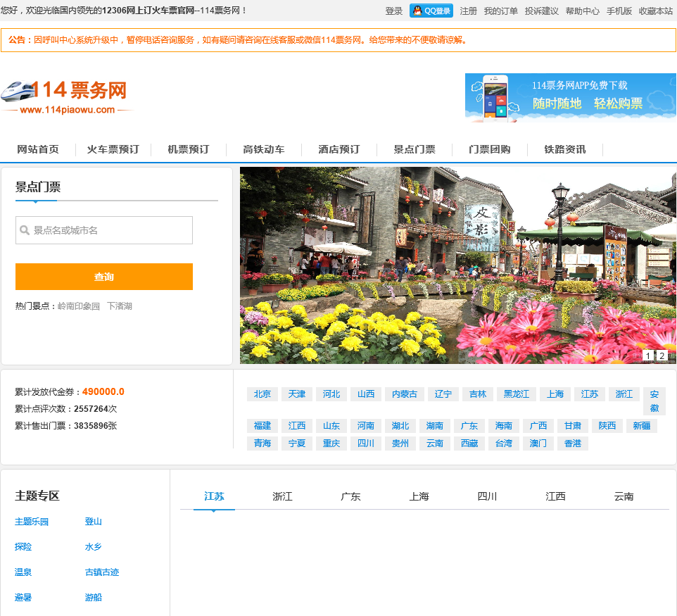Open theme 主题乐园
This screenshot has width=677, height=616.
(32, 522)
